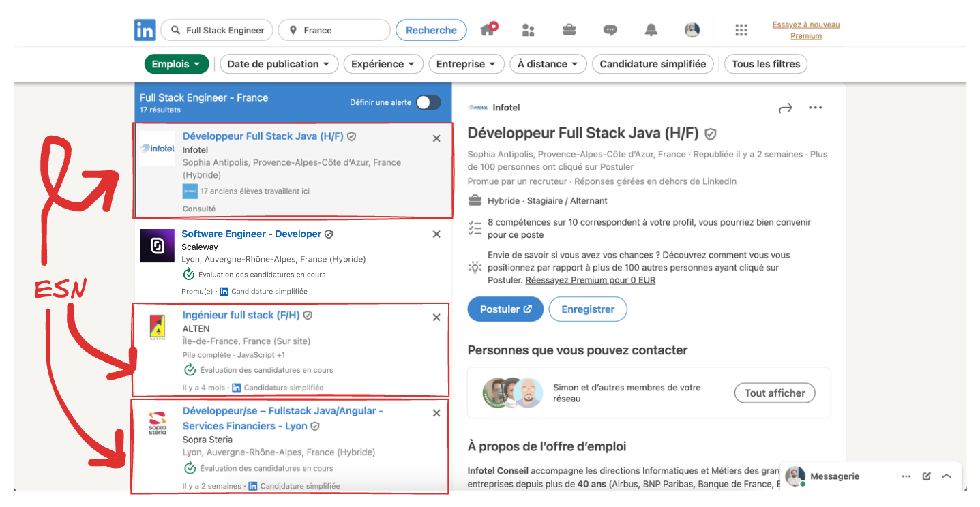Share the job using the arrow icon
980x507 pixels.
click(x=786, y=108)
